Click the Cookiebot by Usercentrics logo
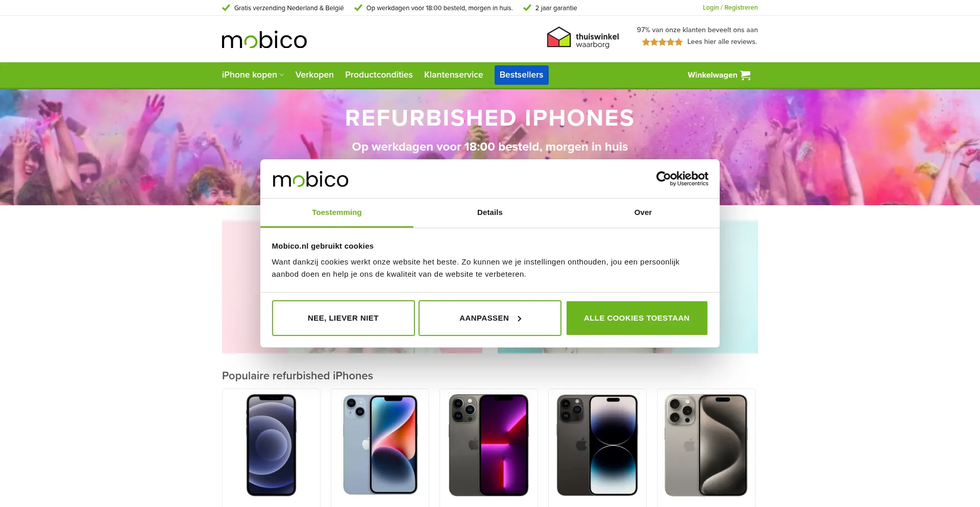The height and width of the screenshot is (507, 980). (682, 179)
